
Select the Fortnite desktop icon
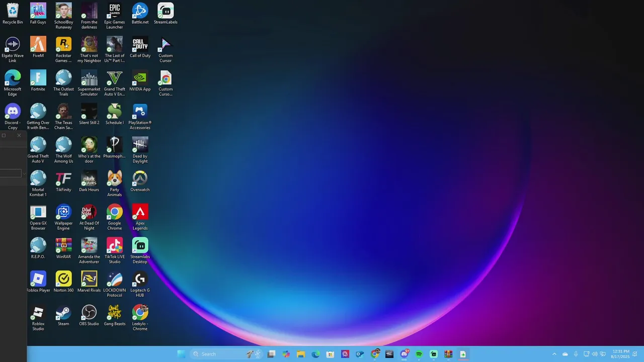pos(38,80)
